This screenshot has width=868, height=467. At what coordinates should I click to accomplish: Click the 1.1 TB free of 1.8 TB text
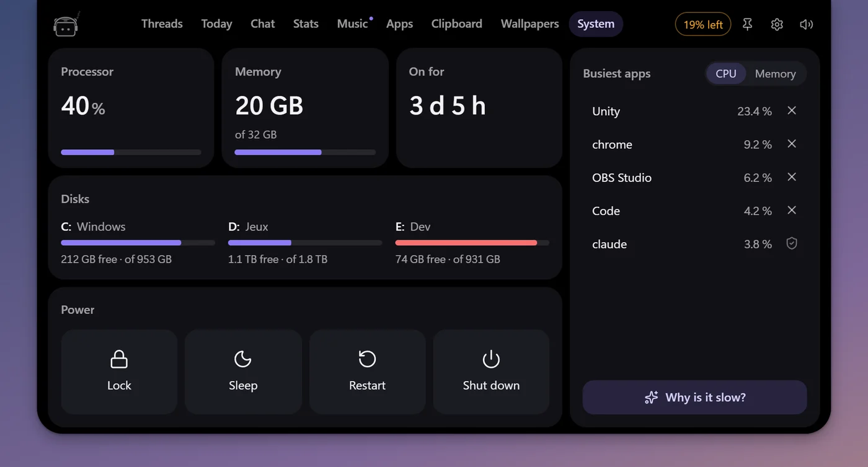(278, 259)
